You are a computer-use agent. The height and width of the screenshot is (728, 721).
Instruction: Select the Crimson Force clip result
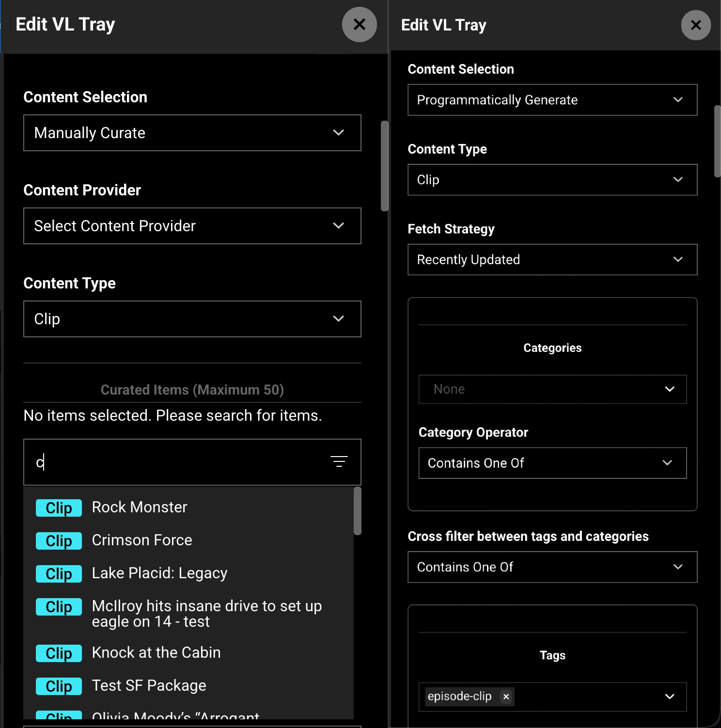pos(188,540)
